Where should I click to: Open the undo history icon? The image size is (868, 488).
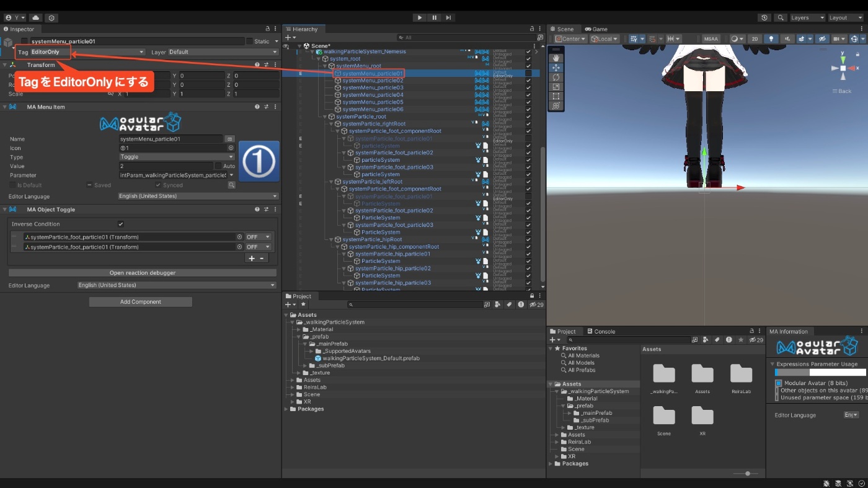764,18
